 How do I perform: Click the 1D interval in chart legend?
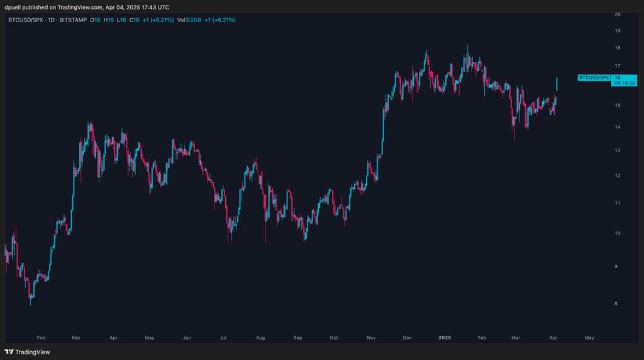[53, 20]
